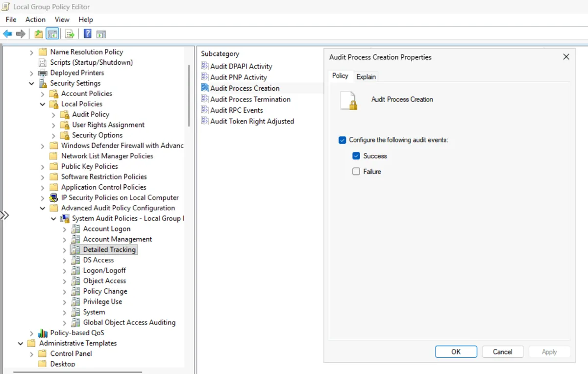Click the Subcategory column header
The width and height of the screenshot is (588, 374).
pyautogui.click(x=220, y=54)
